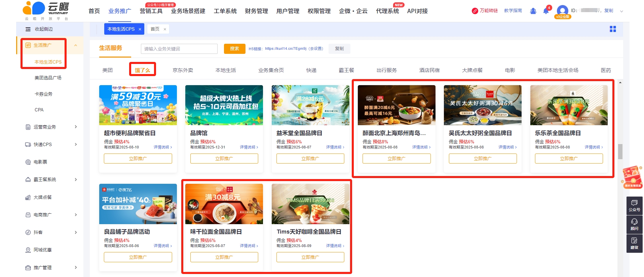Expand 快递CPS submenu arrow
The height and width of the screenshot is (277, 644).
click(76, 144)
